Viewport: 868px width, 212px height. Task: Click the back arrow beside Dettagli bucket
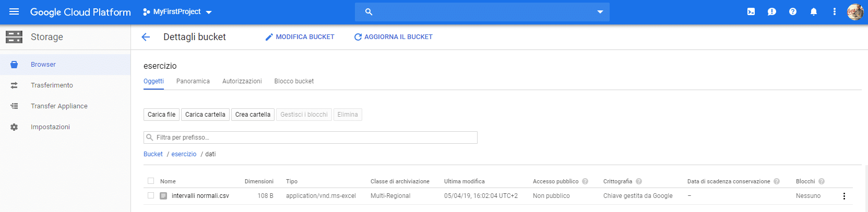coord(146,37)
